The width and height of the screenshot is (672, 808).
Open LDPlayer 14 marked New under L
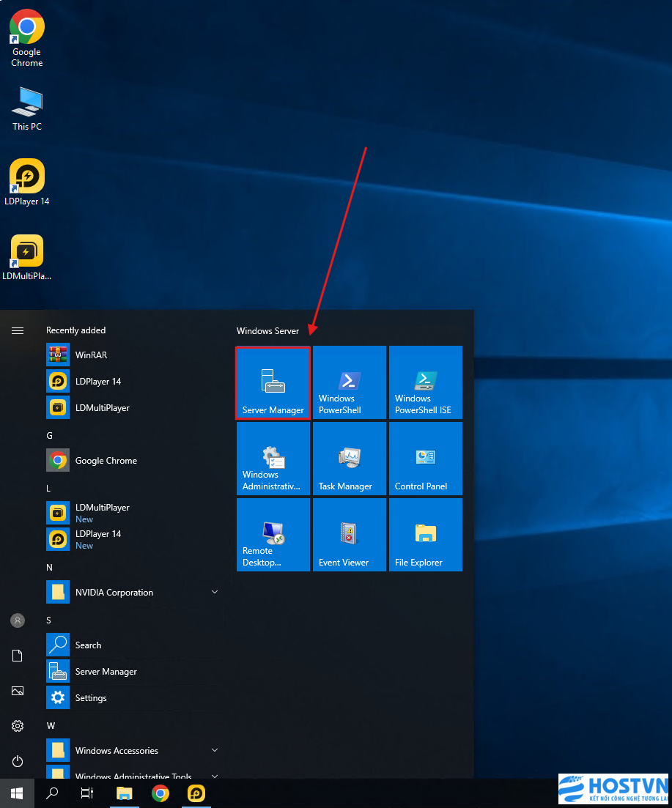[134, 540]
